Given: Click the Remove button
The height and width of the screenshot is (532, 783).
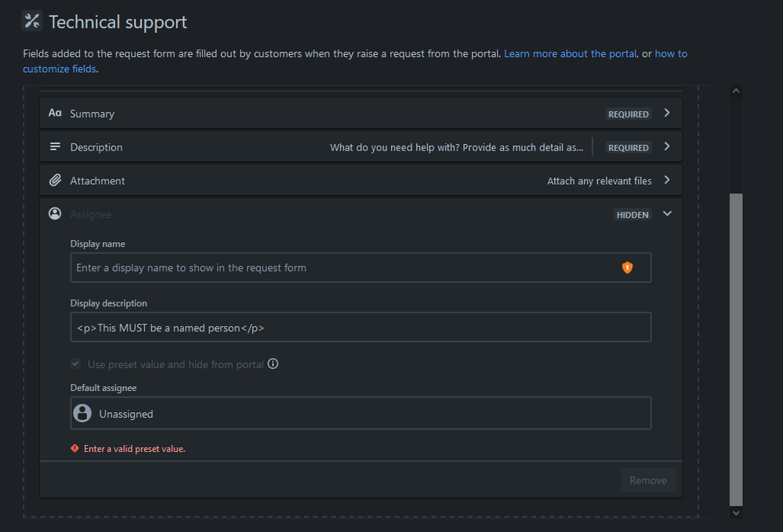Looking at the screenshot, I should [648, 480].
